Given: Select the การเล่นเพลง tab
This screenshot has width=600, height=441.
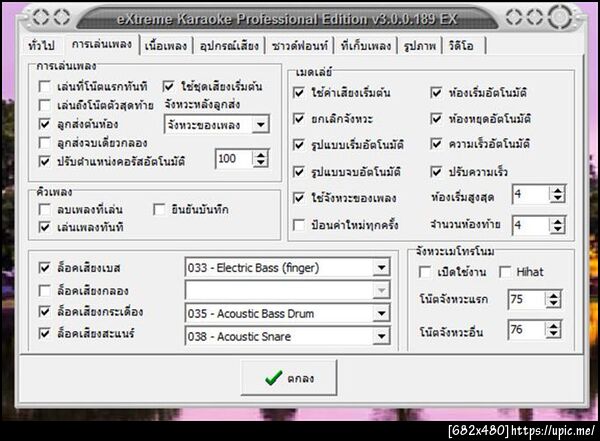Looking at the screenshot, I should (102, 44).
